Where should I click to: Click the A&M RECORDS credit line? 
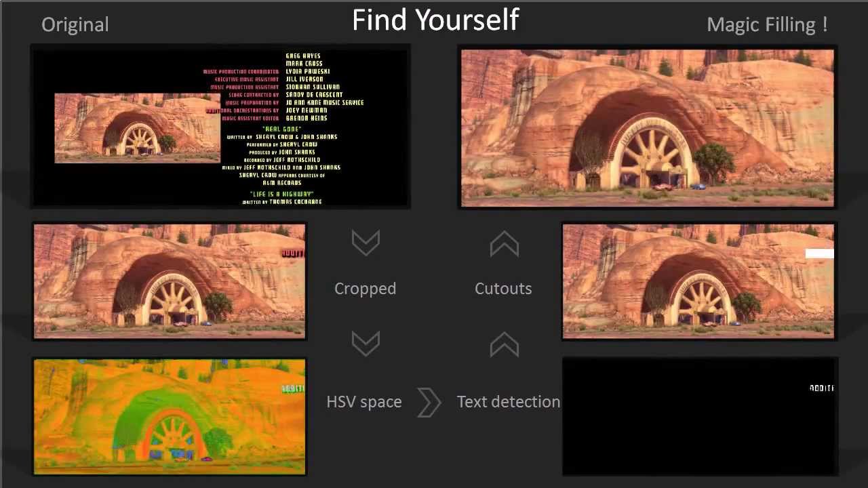281,183
